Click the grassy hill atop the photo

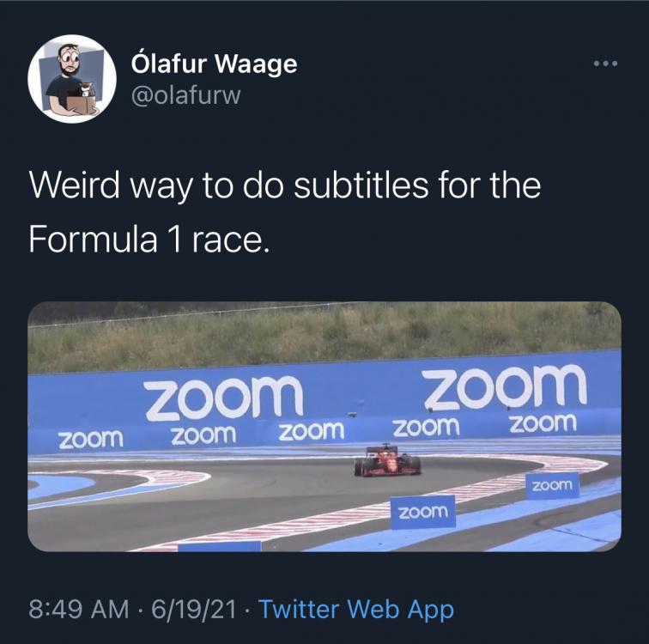pyautogui.click(x=324, y=335)
